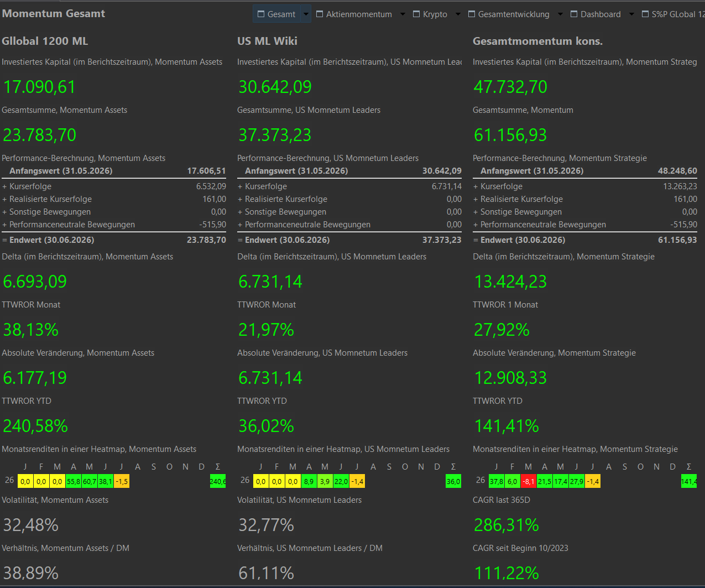The image size is (705, 588).
Task: Open the dropdown arrow next to Krypto
Action: pos(458,14)
